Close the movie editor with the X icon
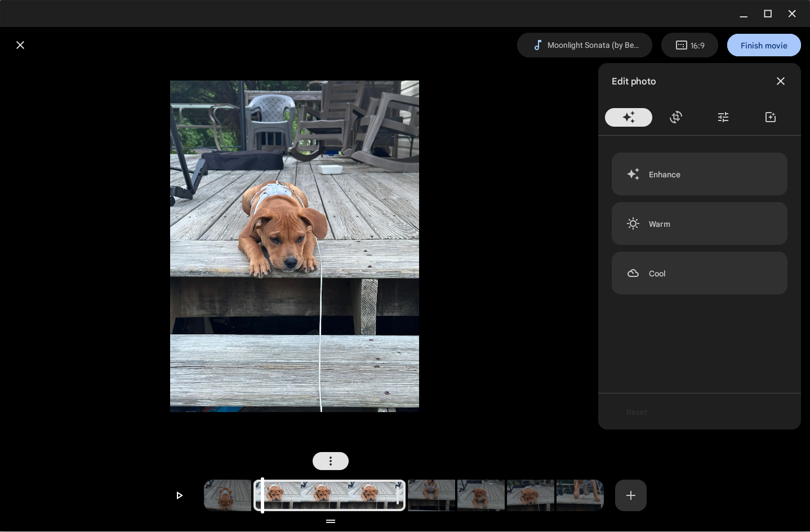The width and height of the screenshot is (810, 532). coord(20,45)
